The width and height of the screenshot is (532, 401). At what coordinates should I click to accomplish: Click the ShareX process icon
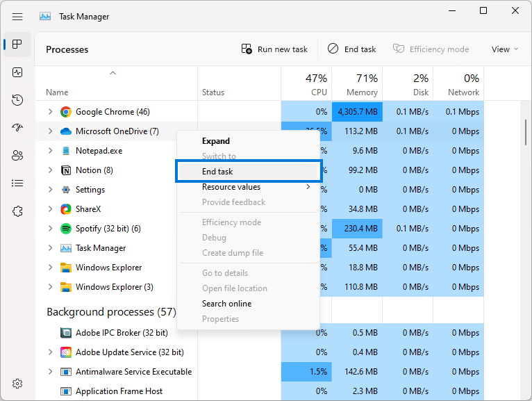(66, 209)
